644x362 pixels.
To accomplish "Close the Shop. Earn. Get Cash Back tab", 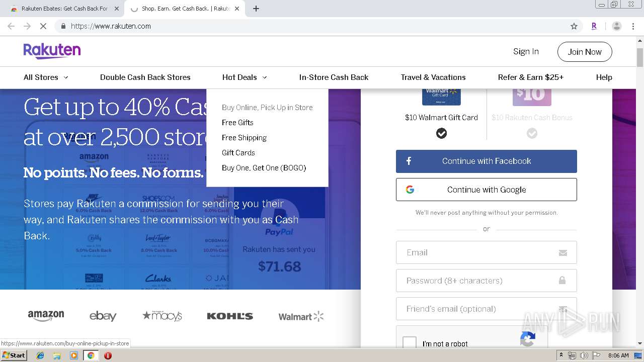I will (x=238, y=9).
